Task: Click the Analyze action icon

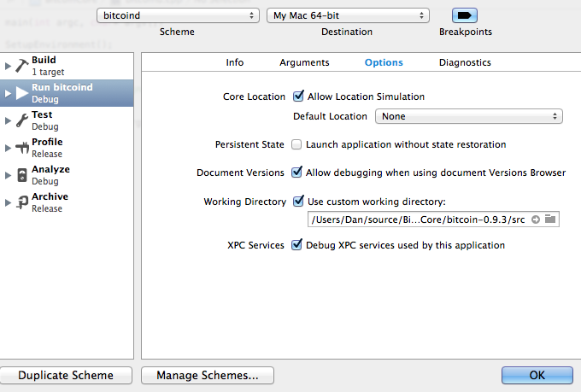Action: click(22, 175)
